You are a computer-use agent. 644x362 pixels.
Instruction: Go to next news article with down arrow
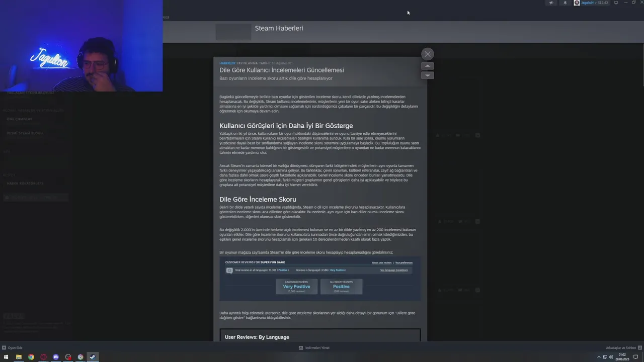pos(427,75)
